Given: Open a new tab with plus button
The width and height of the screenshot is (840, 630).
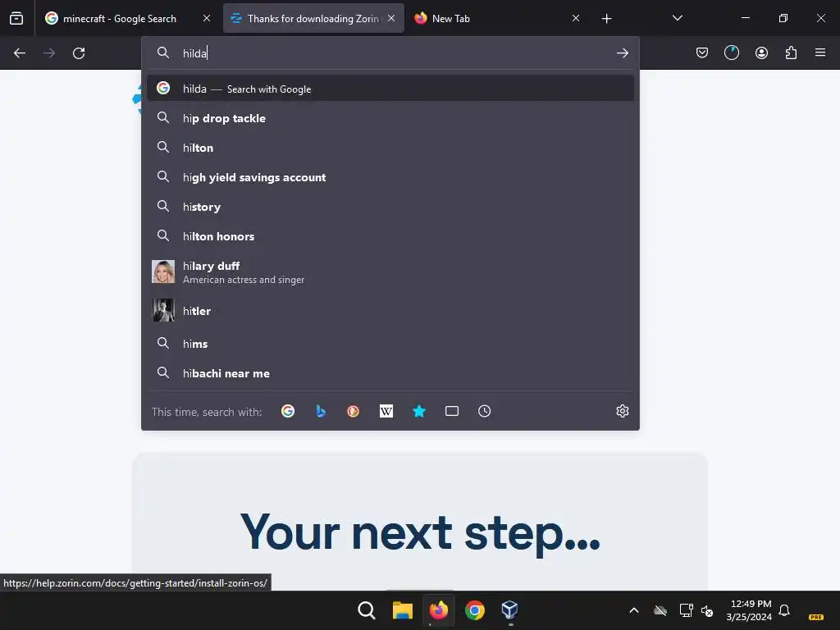Looking at the screenshot, I should pyautogui.click(x=606, y=19).
